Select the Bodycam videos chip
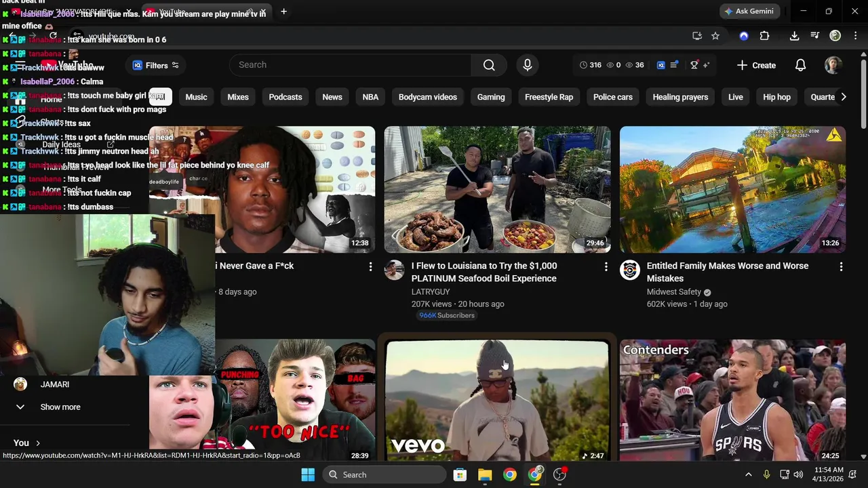The image size is (868, 488). point(428,97)
